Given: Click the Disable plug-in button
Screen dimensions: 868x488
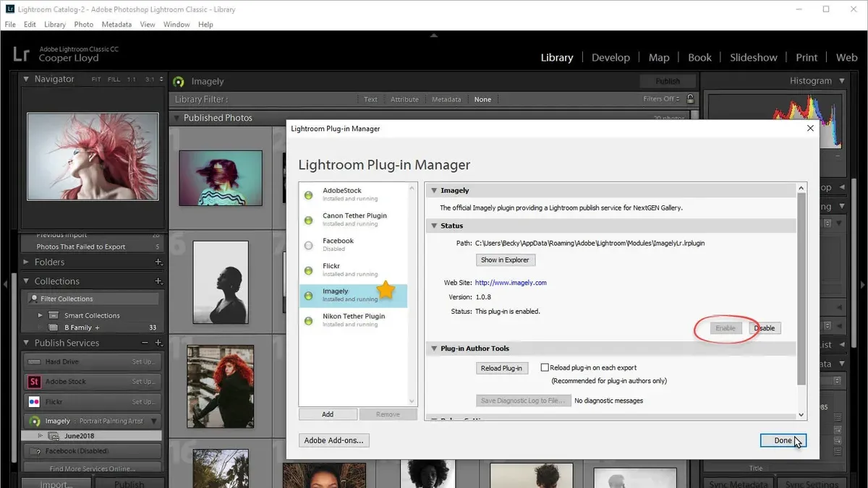Looking at the screenshot, I should [x=765, y=328].
